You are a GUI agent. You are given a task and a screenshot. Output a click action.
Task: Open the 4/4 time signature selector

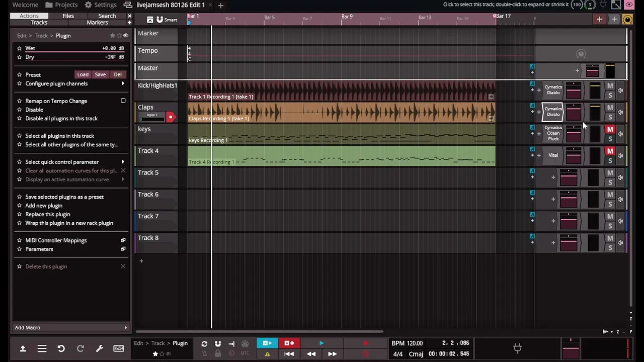(x=397, y=354)
